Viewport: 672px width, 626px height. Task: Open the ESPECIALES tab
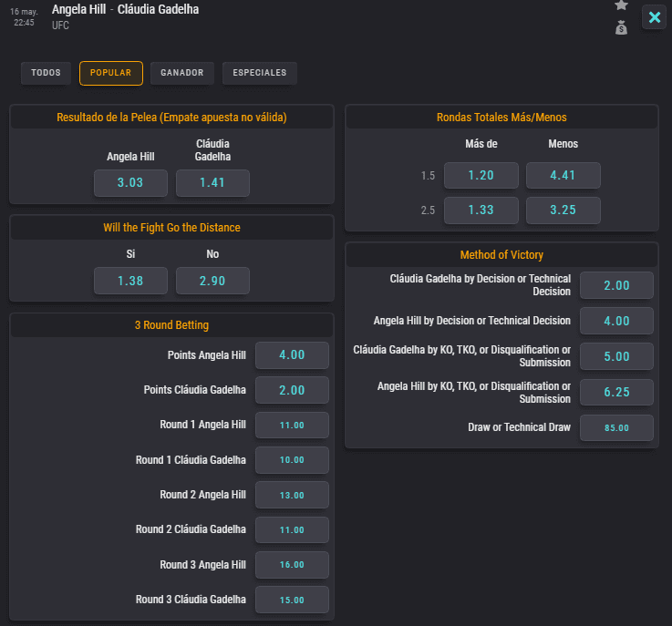[259, 73]
